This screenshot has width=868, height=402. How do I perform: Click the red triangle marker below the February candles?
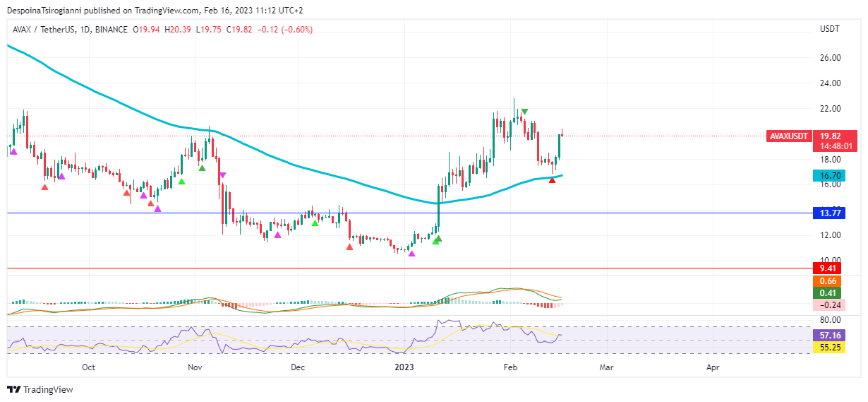coord(552,180)
